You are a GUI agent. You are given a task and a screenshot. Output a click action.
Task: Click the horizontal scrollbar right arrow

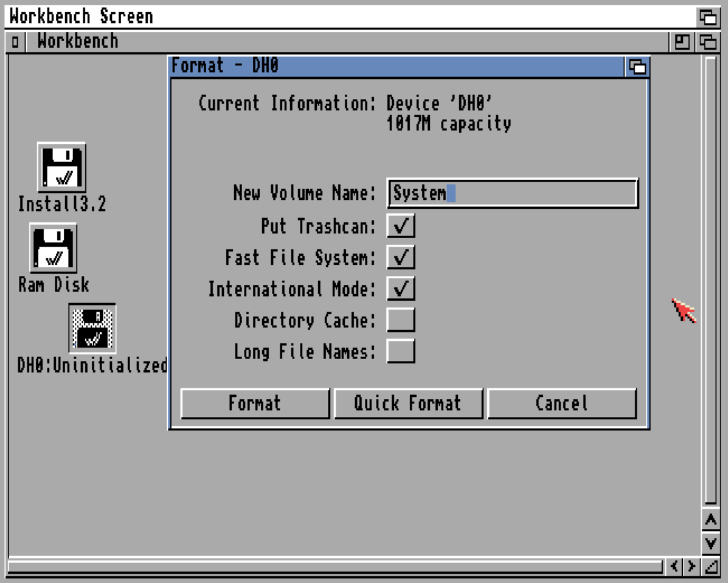pyautogui.click(x=691, y=566)
